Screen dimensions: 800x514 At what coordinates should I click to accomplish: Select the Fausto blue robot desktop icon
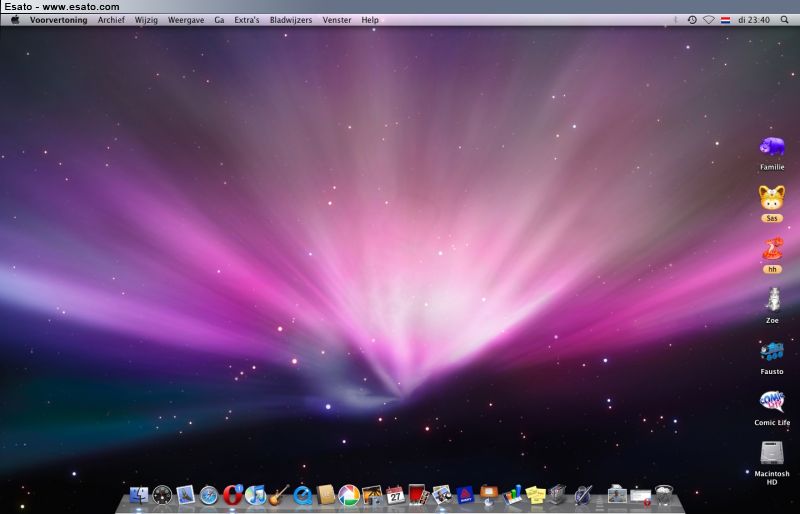pyautogui.click(x=772, y=352)
